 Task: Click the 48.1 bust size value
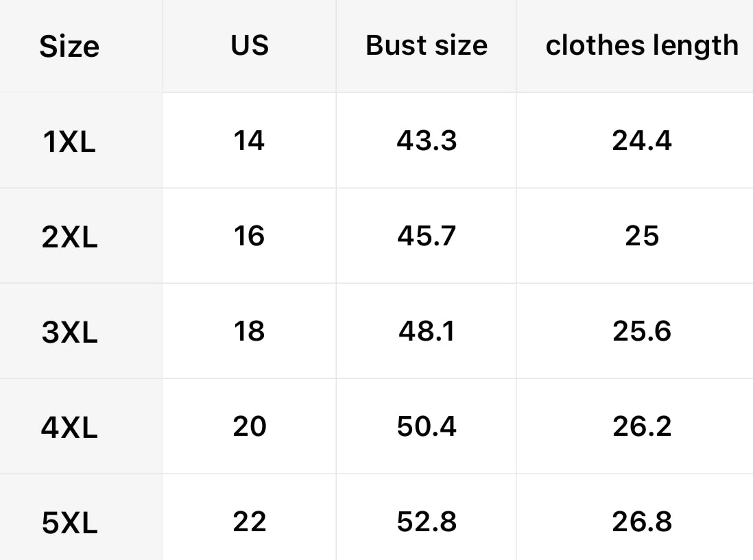[427, 331]
